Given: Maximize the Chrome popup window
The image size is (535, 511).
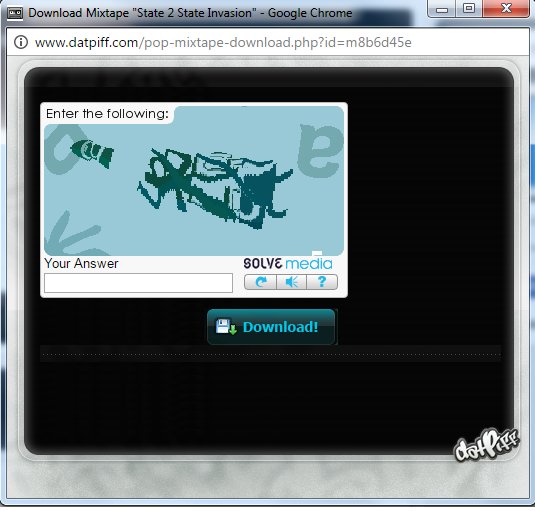Looking at the screenshot, I should point(469,9).
